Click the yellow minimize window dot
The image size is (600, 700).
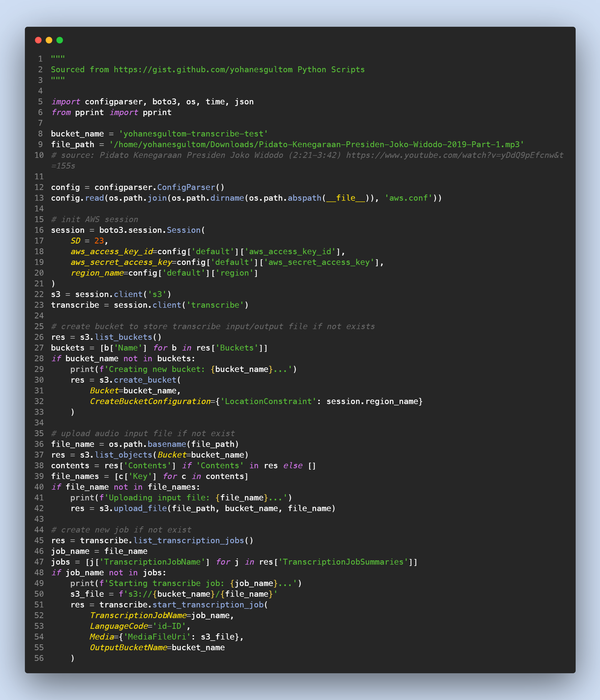49,40
